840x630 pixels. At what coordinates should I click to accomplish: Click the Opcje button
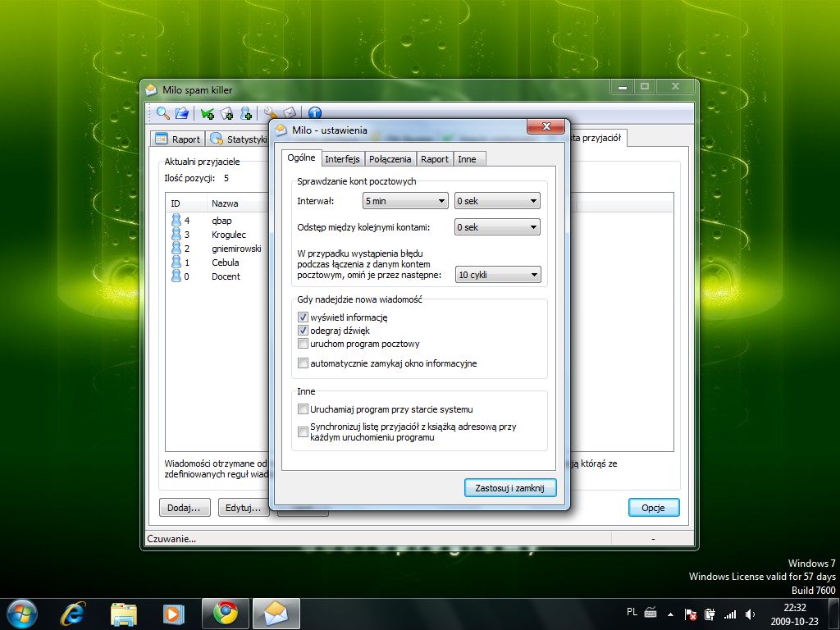[654, 508]
